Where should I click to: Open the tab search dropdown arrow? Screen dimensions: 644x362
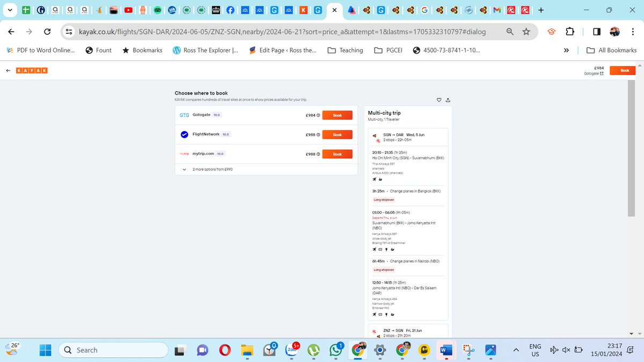(10, 10)
